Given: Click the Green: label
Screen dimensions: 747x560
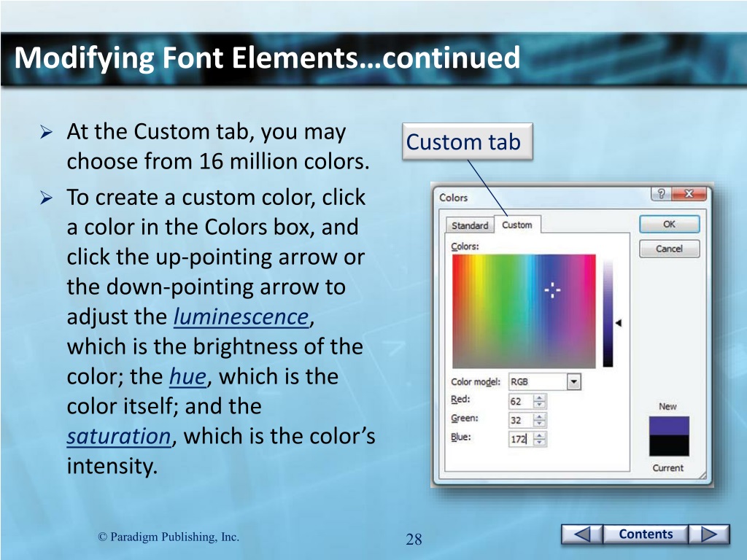Looking at the screenshot, I should (465, 418).
